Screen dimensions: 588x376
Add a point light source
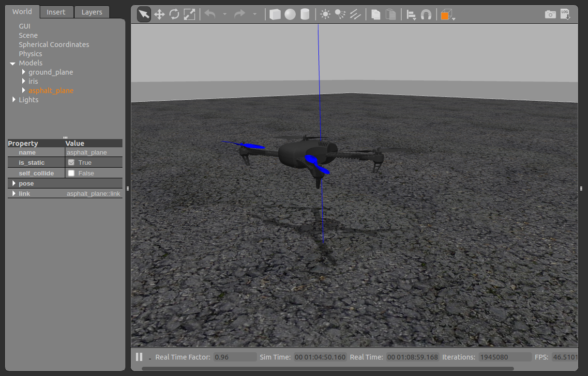click(x=325, y=15)
